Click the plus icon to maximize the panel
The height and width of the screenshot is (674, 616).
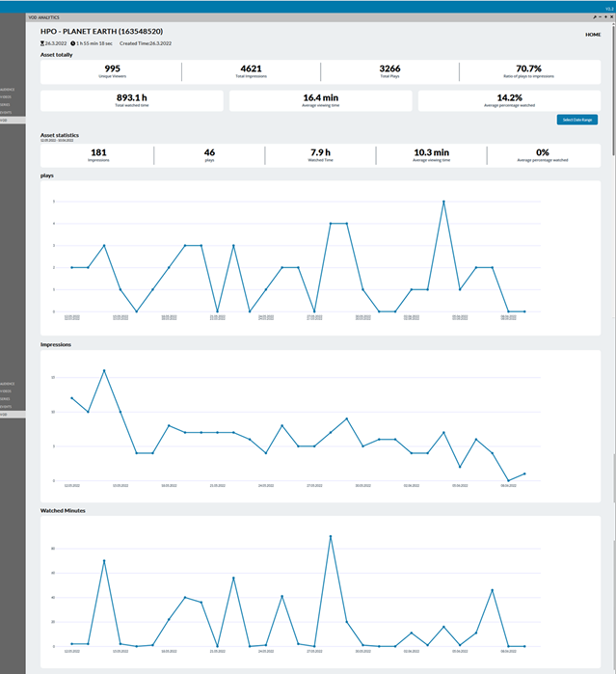(604, 18)
